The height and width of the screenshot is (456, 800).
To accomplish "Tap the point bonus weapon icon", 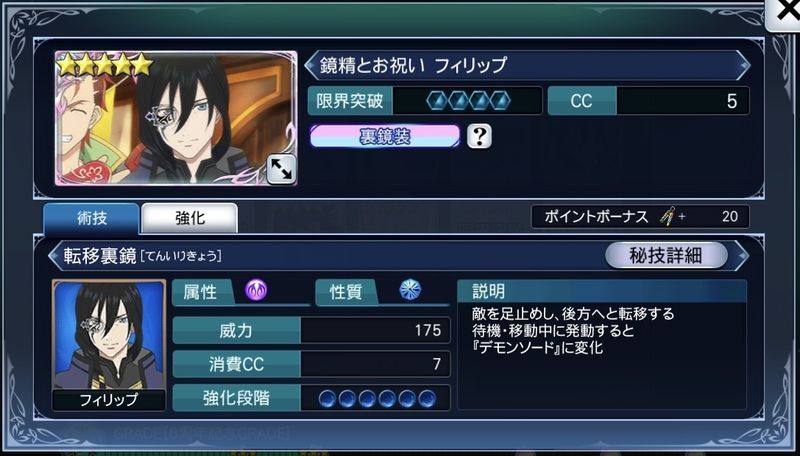I will click(x=666, y=217).
